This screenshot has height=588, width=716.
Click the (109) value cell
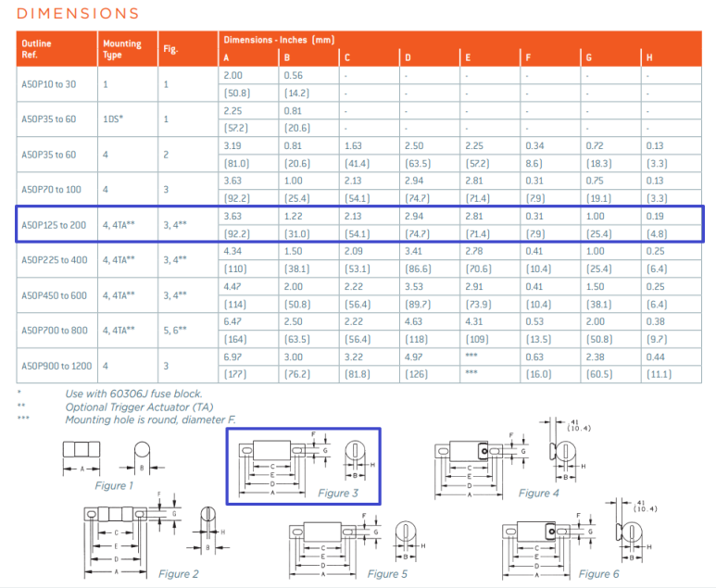490,340
